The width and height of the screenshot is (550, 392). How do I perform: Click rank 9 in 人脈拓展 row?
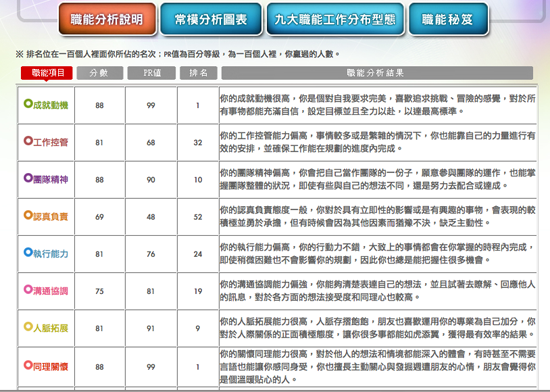(198, 328)
